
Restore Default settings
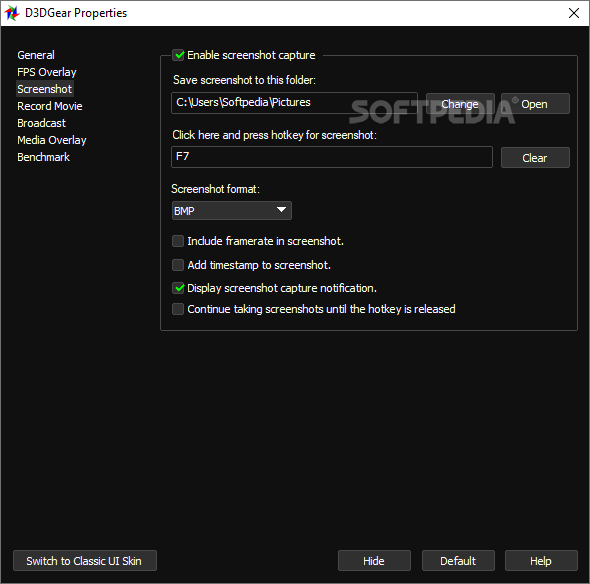[458, 561]
